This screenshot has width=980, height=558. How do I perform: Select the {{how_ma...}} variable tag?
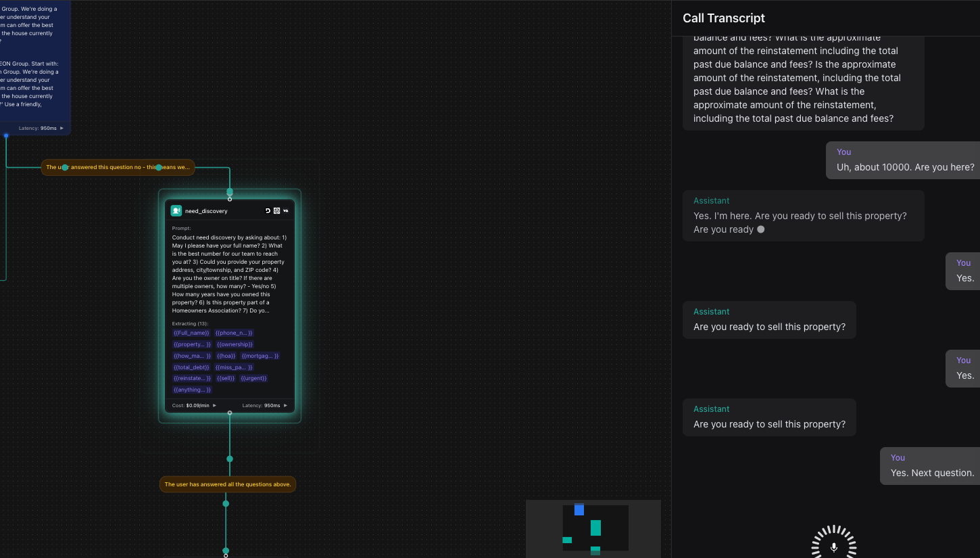[192, 356]
